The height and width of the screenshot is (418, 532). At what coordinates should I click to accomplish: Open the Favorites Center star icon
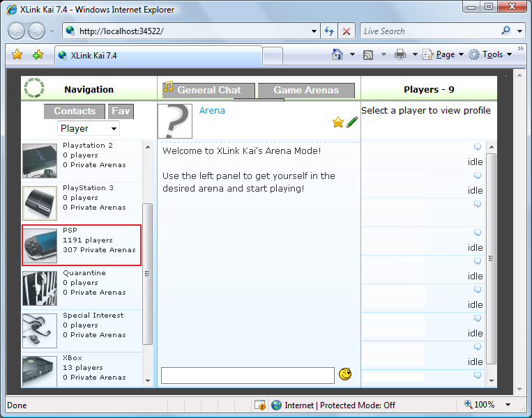pyautogui.click(x=17, y=54)
